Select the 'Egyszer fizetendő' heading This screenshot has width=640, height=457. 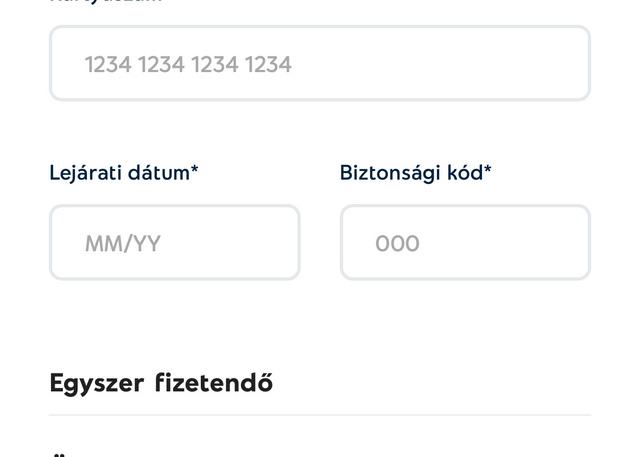pyautogui.click(x=161, y=383)
